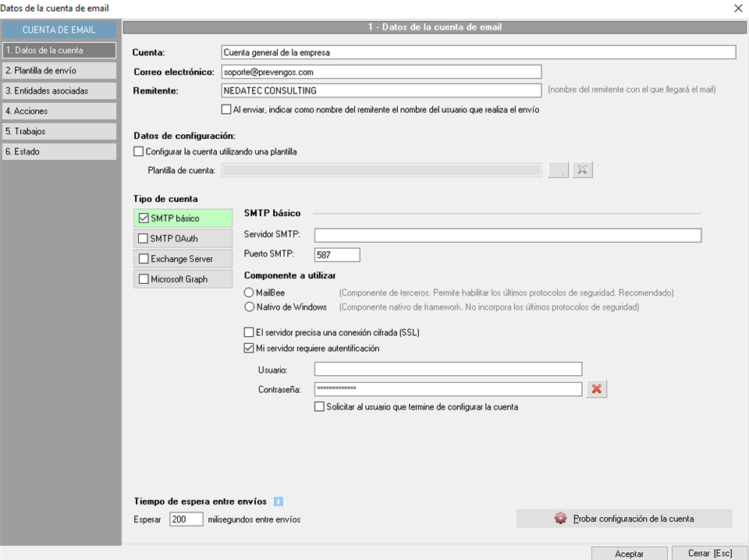Click the Aceptar button

click(629, 553)
